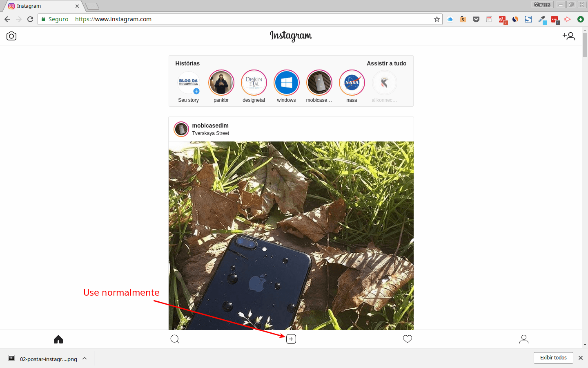
Task: View nasa story
Action: tap(352, 83)
